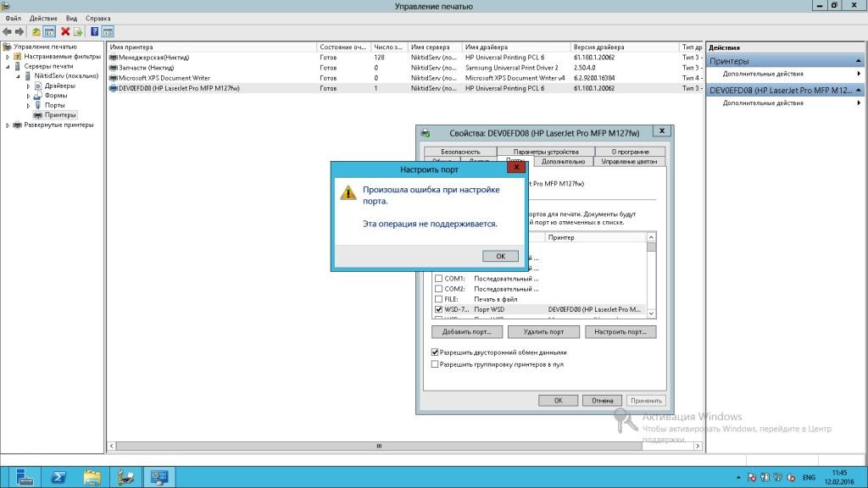Click the Драйверы node icon
868x488 pixels.
38,86
